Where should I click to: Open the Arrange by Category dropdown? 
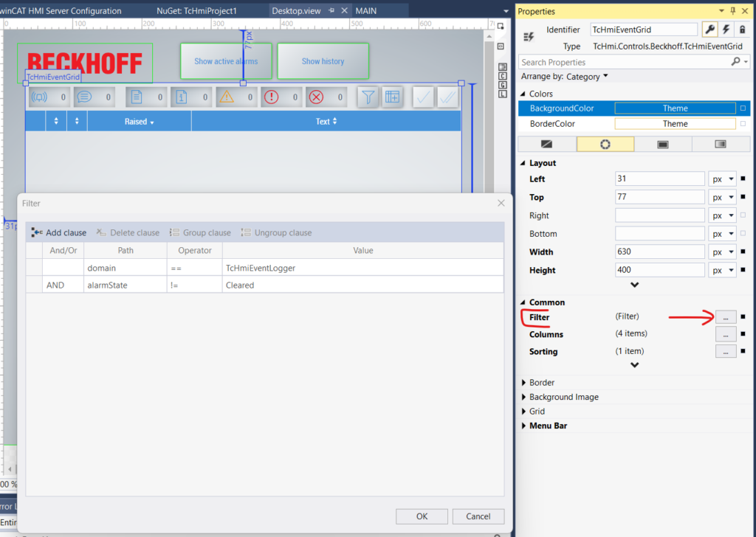point(565,76)
